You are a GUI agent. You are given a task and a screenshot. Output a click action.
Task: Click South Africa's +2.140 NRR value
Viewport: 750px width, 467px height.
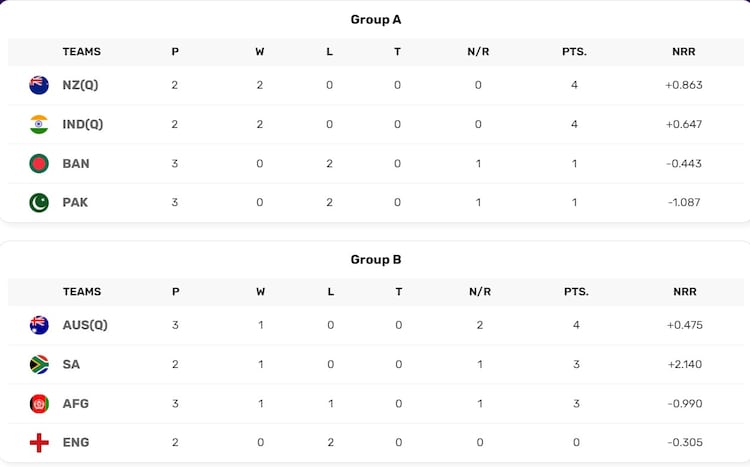click(x=684, y=364)
